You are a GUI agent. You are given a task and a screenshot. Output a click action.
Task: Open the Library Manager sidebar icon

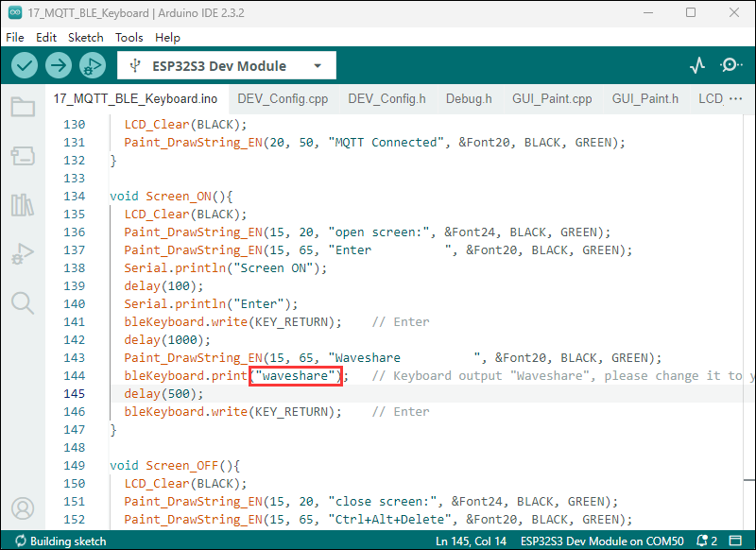coord(23,204)
